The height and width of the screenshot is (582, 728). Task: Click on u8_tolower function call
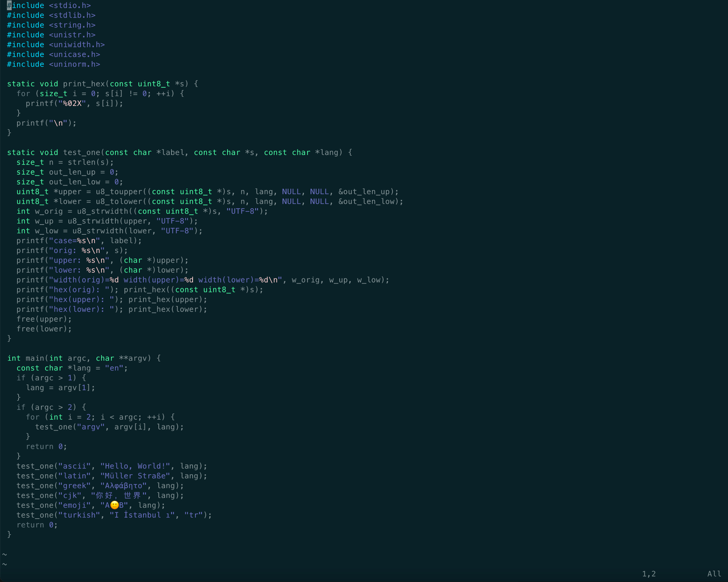tap(119, 202)
